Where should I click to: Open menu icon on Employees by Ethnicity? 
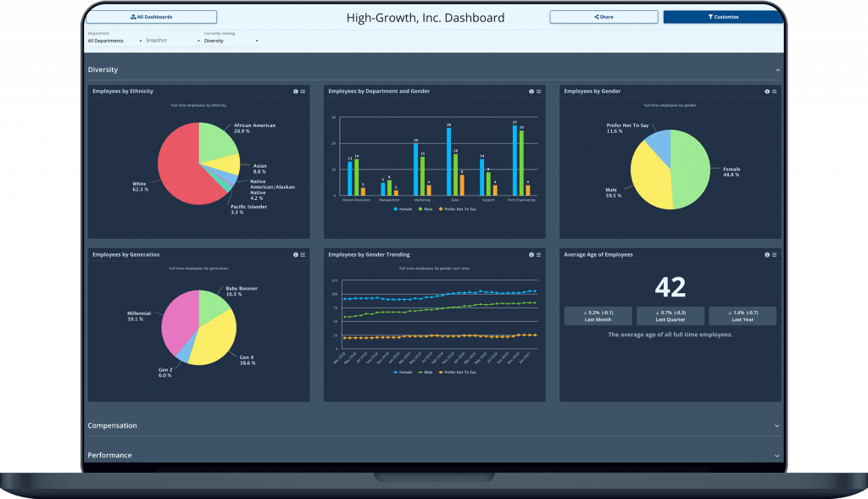pyautogui.click(x=303, y=91)
